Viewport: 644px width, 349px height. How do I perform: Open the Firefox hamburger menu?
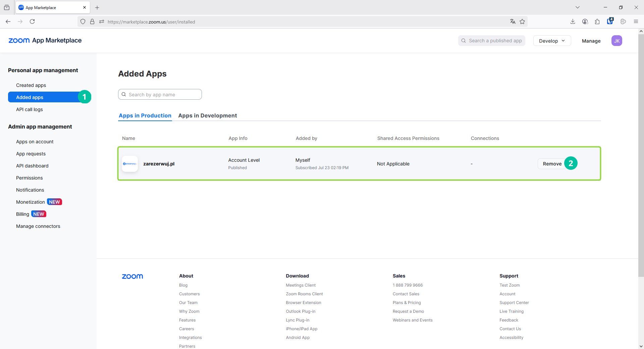(x=636, y=21)
